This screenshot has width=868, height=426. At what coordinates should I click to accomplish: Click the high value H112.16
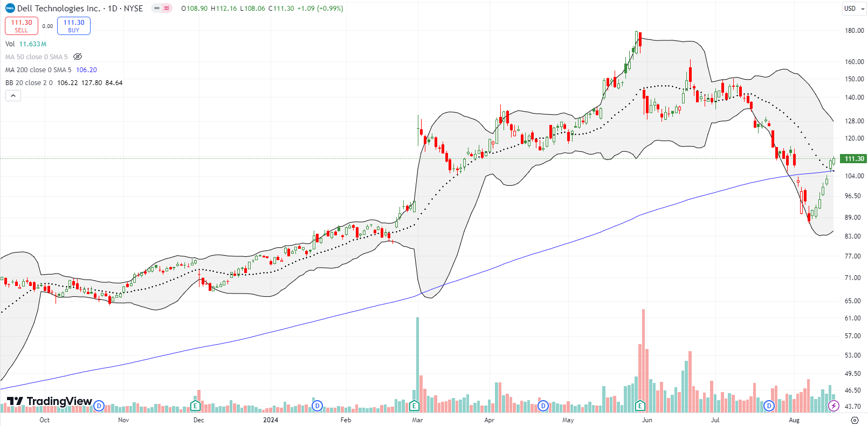pyautogui.click(x=224, y=8)
